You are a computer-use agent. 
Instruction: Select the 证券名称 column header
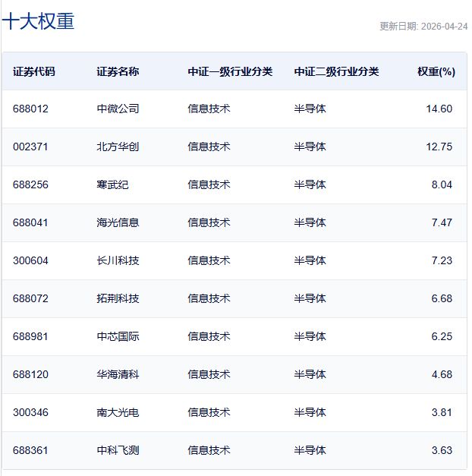point(118,72)
